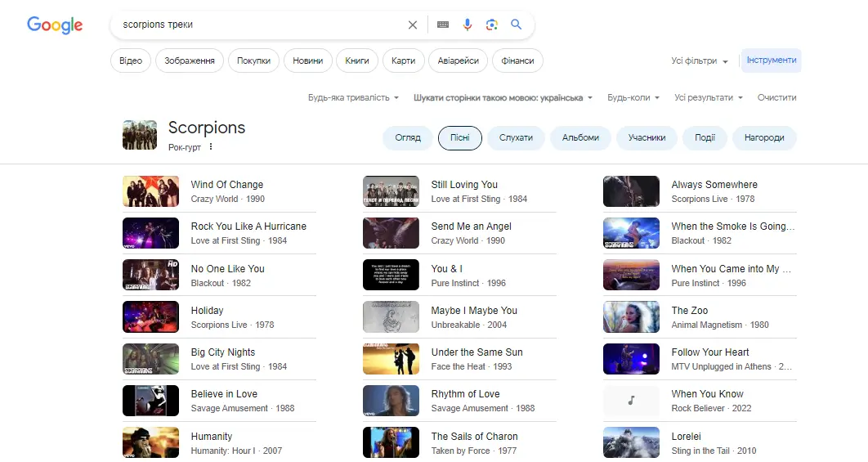
Task: Open the song Rock You Like A Hurricane
Action: click(219, 233)
